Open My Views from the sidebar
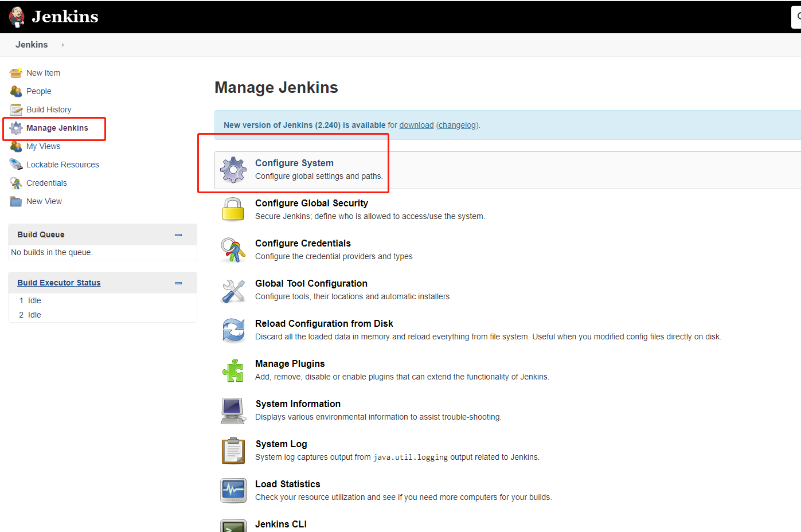Image resolution: width=801 pixels, height=532 pixels. pos(42,146)
